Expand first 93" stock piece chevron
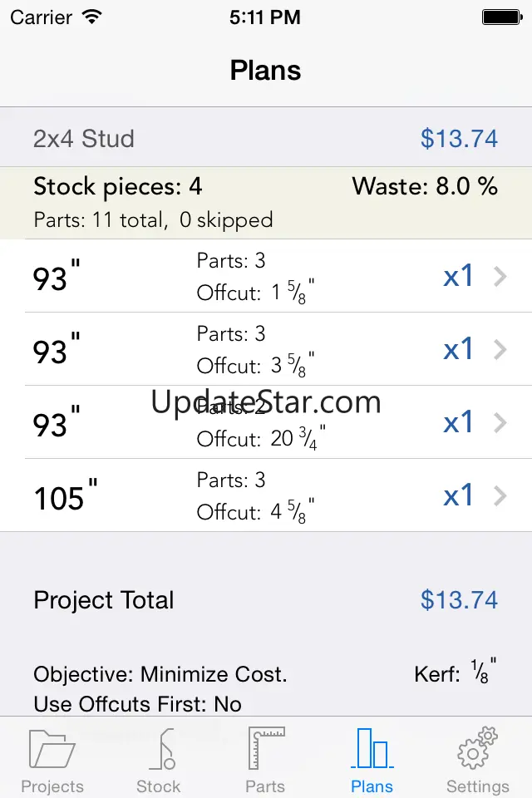Image resolution: width=532 pixels, height=798 pixels. point(500,277)
